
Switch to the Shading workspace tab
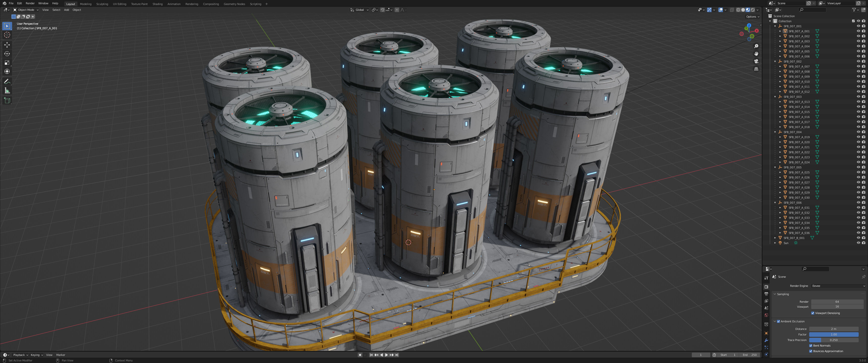coord(157,4)
